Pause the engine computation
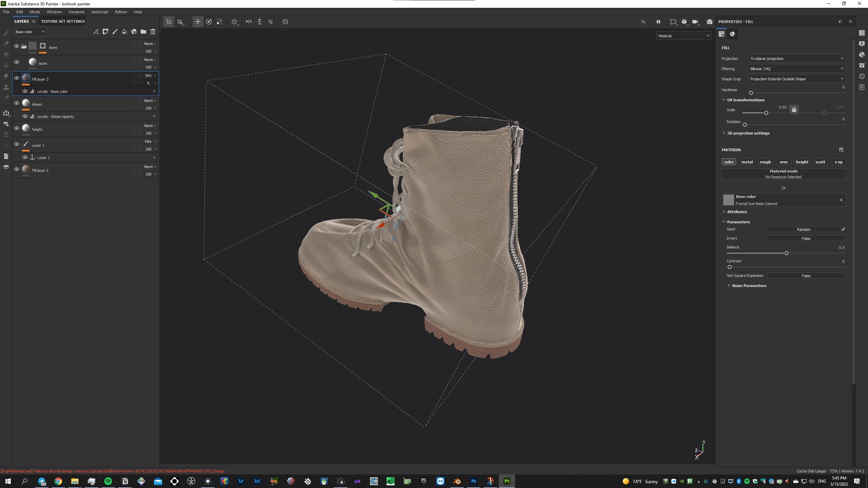This screenshot has width=868, height=488. pyautogui.click(x=658, y=22)
